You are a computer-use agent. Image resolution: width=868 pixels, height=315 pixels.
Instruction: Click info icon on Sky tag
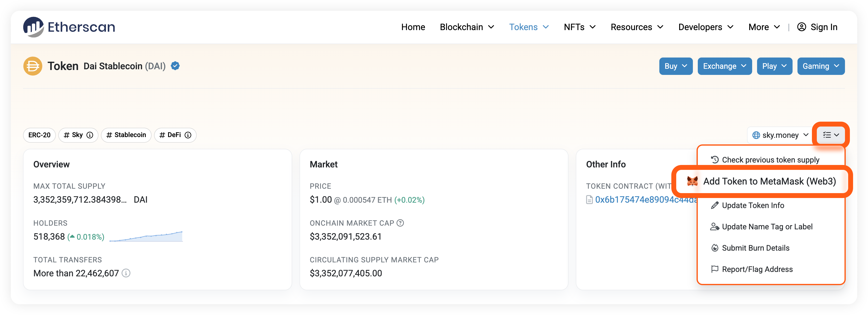[90, 135]
